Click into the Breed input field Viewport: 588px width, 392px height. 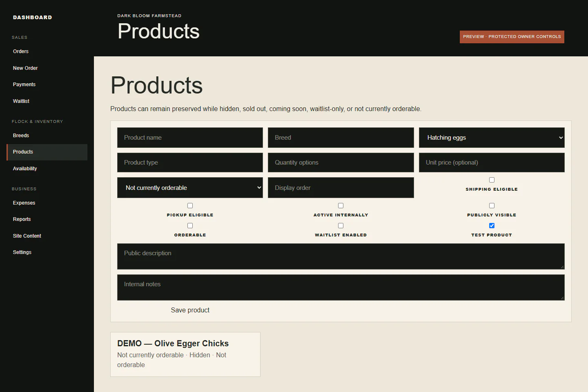pyautogui.click(x=341, y=138)
